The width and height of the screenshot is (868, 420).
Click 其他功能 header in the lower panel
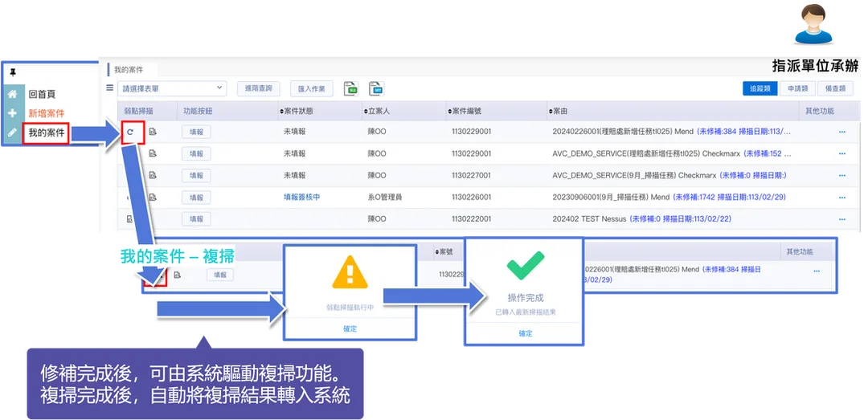pos(800,252)
